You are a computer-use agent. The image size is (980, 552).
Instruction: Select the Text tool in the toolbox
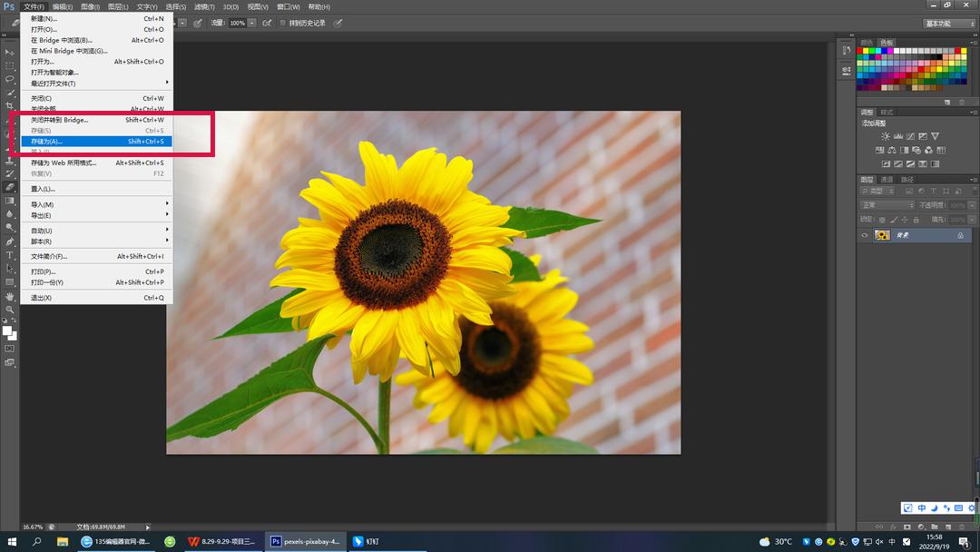pyautogui.click(x=10, y=255)
